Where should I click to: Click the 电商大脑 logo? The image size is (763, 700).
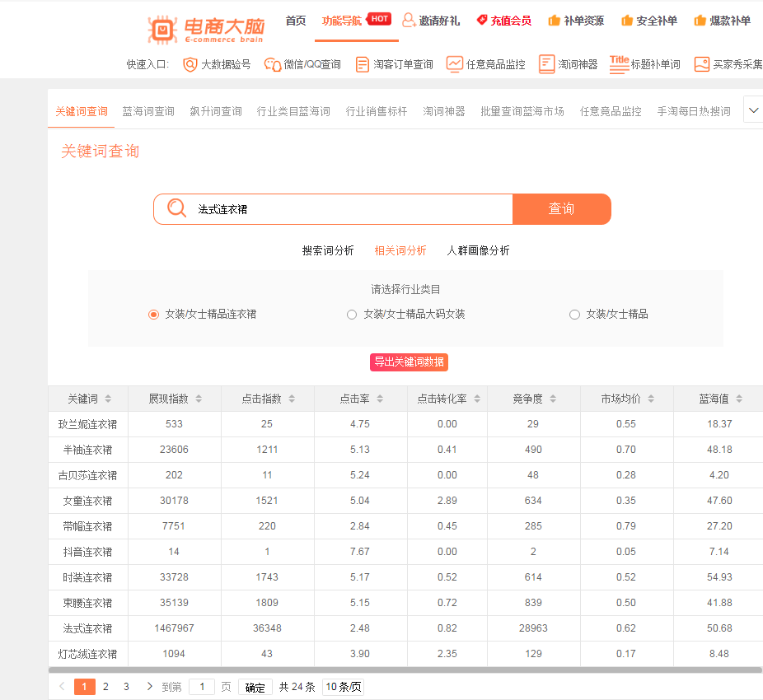tap(204, 29)
